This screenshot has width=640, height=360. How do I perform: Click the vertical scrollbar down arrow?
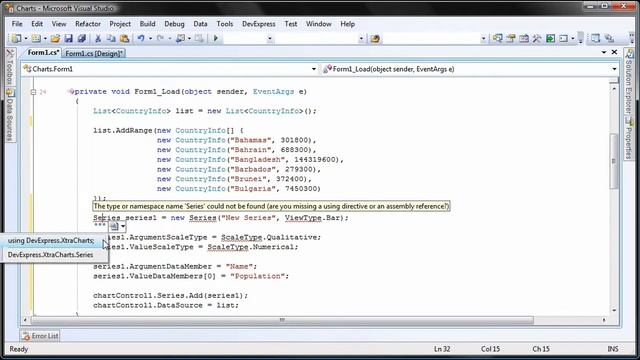coord(614,311)
